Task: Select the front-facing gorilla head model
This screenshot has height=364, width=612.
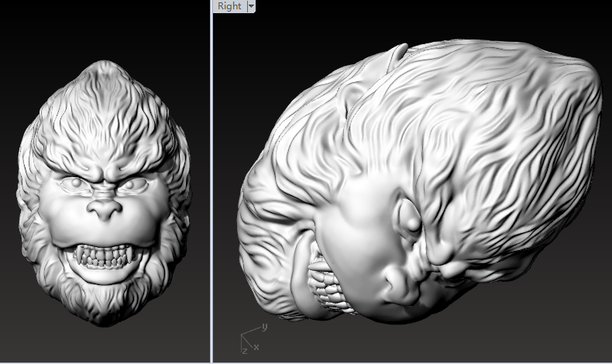Action: (104, 193)
